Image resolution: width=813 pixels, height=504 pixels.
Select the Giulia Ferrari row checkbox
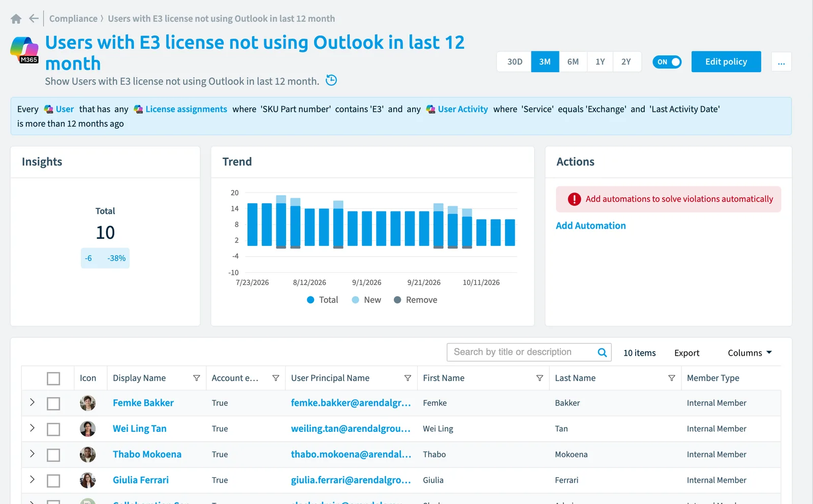(53, 481)
